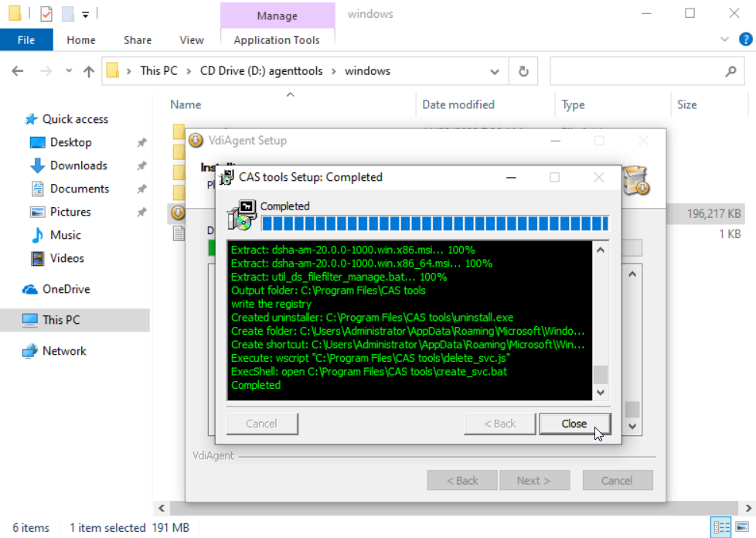Click Properties quick access toolbar icon
Screen dimensions: 756x538
[x=46, y=13]
